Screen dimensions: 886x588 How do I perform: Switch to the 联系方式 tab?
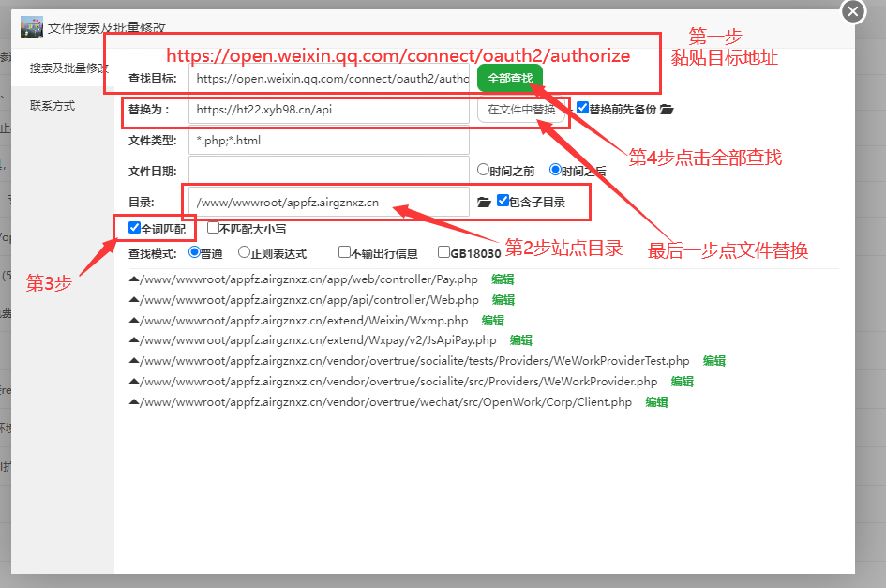pyautogui.click(x=53, y=106)
